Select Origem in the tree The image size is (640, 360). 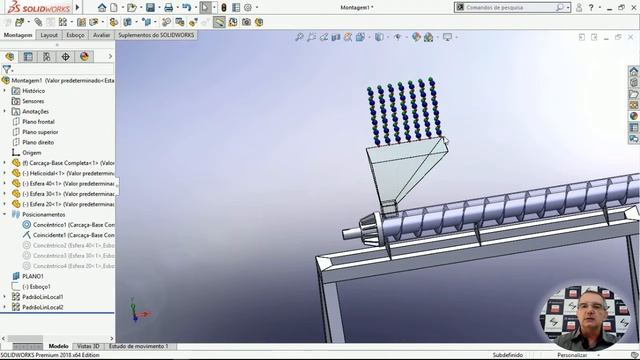[32, 153]
